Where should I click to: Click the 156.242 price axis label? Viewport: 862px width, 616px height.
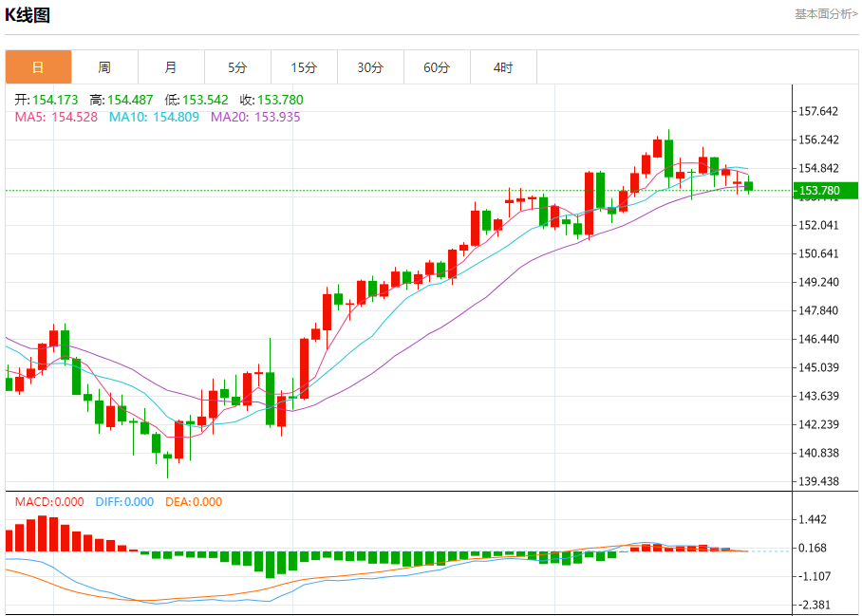818,140
